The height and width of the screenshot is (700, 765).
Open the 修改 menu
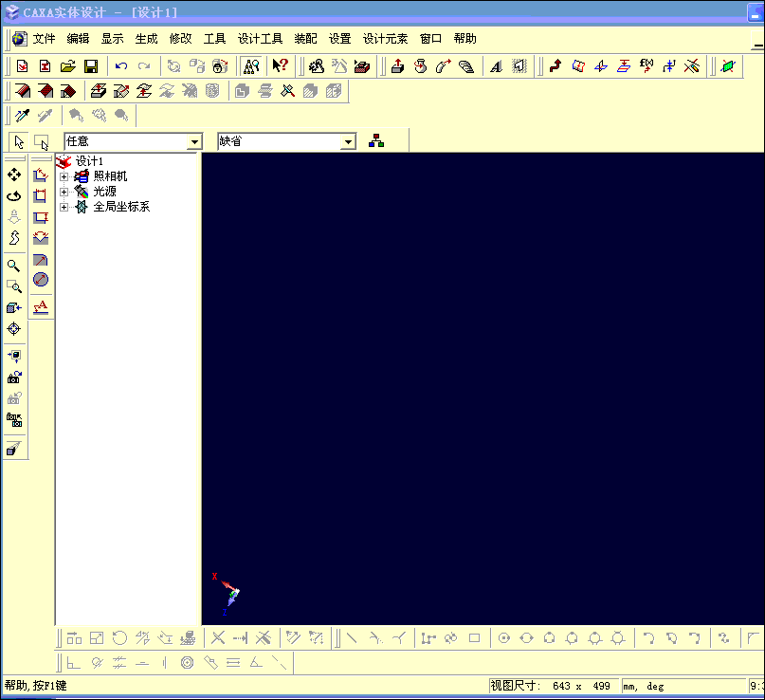pos(180,39)
